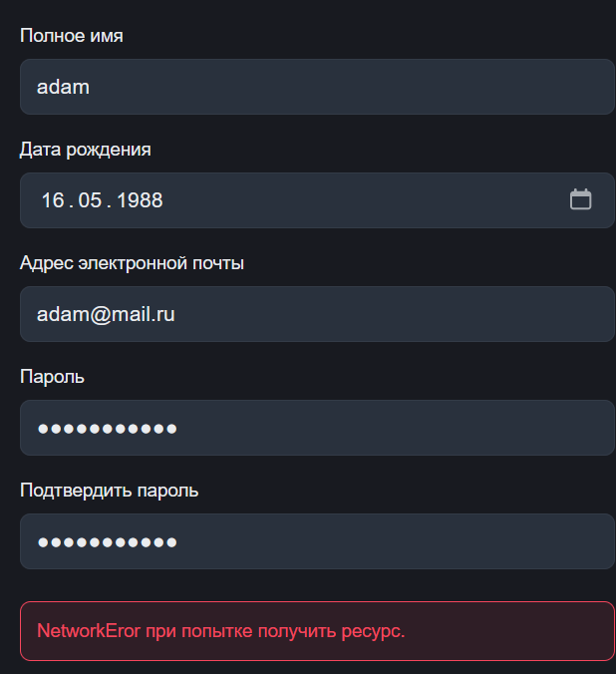Click masked dots in Подтвердить пароль field
Viewport: 616px width, 674px height.
coord(107,542)
